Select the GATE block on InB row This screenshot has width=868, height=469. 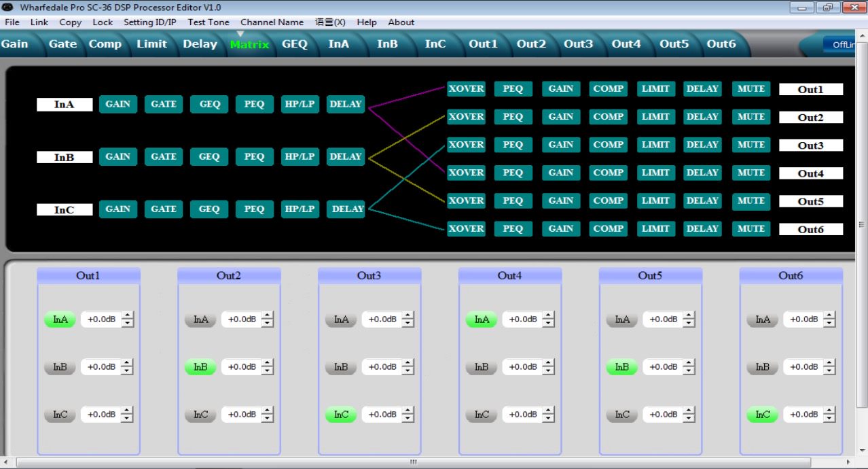pos(164,156)
